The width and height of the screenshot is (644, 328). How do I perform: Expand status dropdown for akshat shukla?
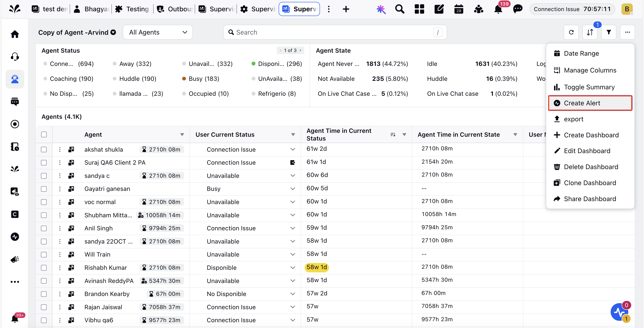293,150
